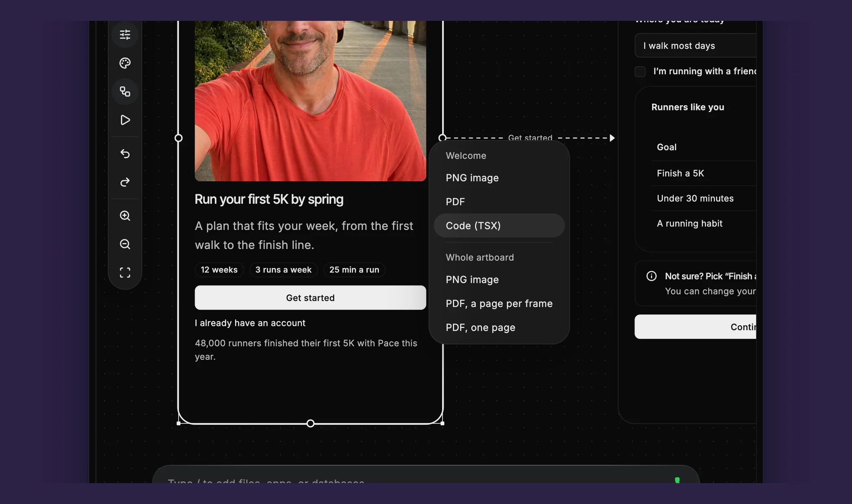Select the "A running habit" goal row
The image size is (852, 504).
pyautogui.click(x=704, y=223)
